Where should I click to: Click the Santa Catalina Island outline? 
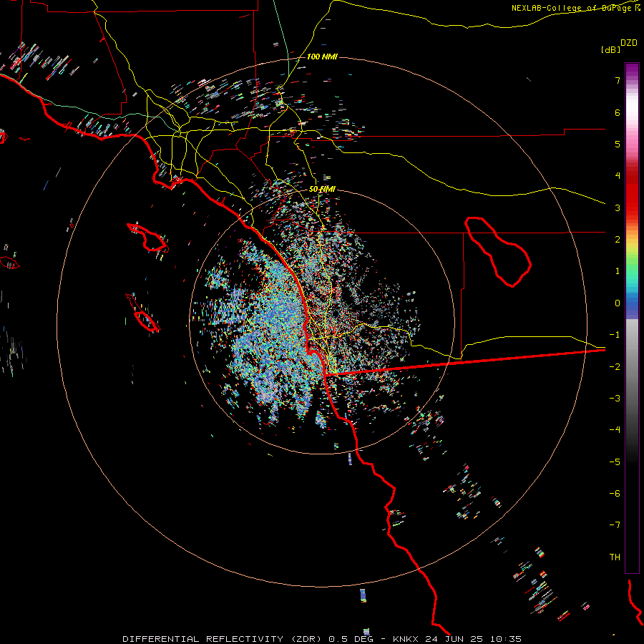point(148,238)
